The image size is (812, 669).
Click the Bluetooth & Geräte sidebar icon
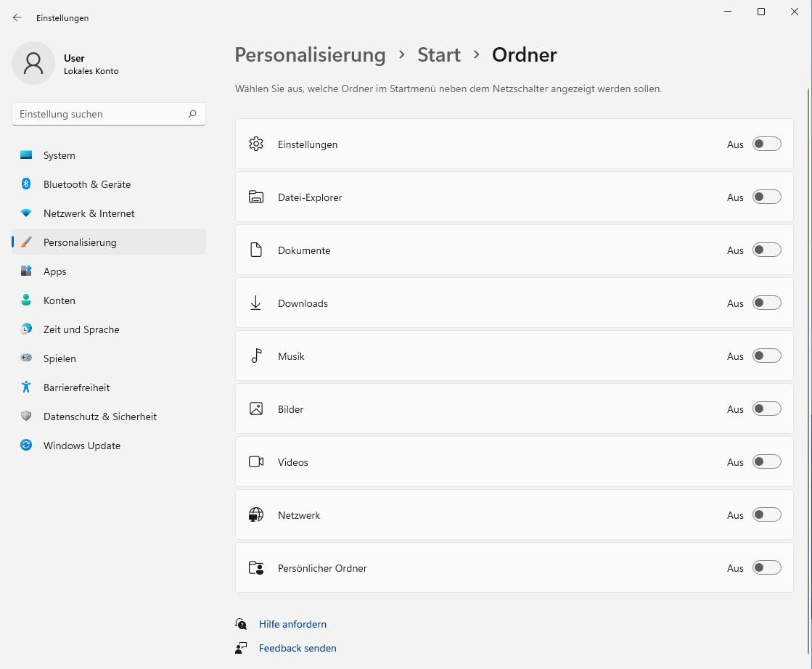(26, 184)
